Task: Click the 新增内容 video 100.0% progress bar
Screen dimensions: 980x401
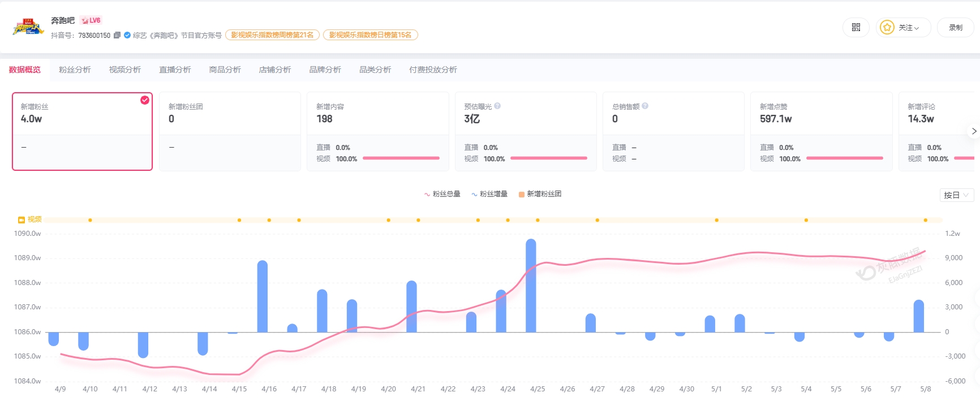Action: click(x=401, y=158)
